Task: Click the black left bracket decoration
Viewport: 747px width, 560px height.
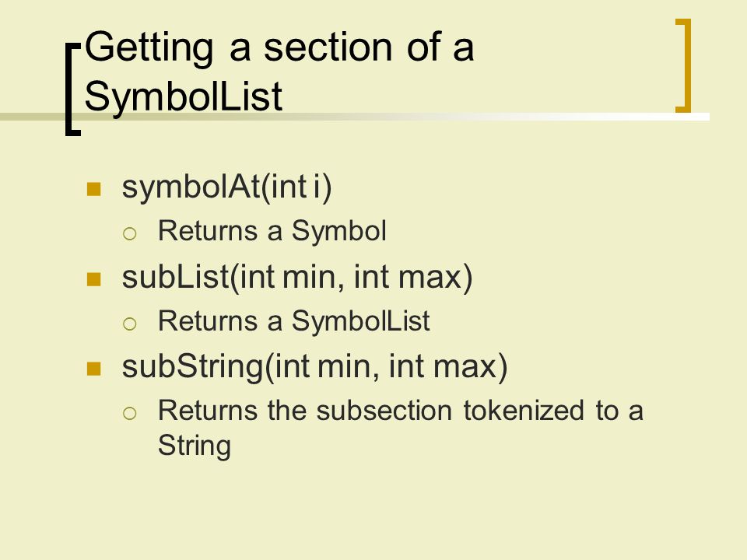Action: 73,89
